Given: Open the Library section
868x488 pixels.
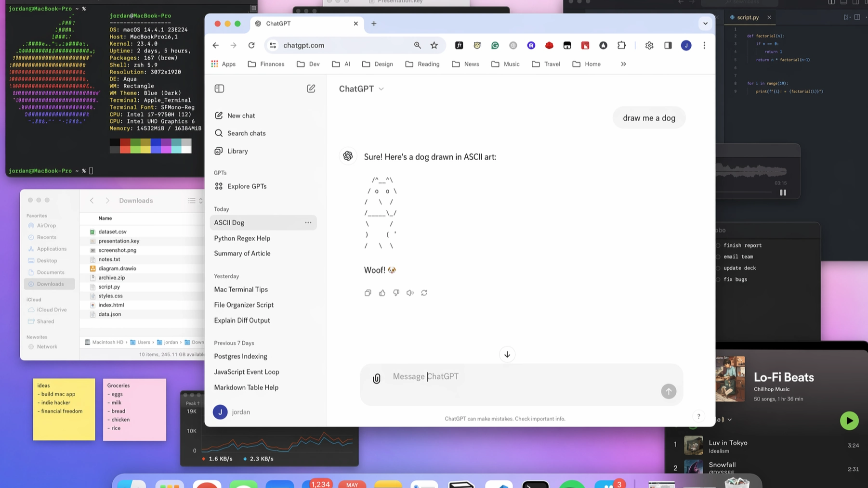Looking at the screenshot, I should tap(237, 151).
